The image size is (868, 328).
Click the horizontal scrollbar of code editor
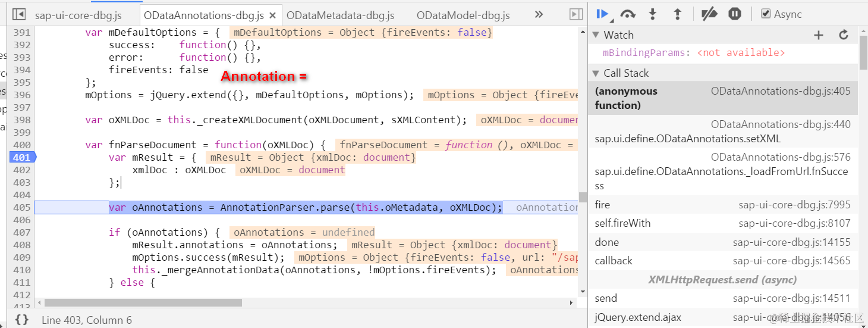click(x=143, y=302)
